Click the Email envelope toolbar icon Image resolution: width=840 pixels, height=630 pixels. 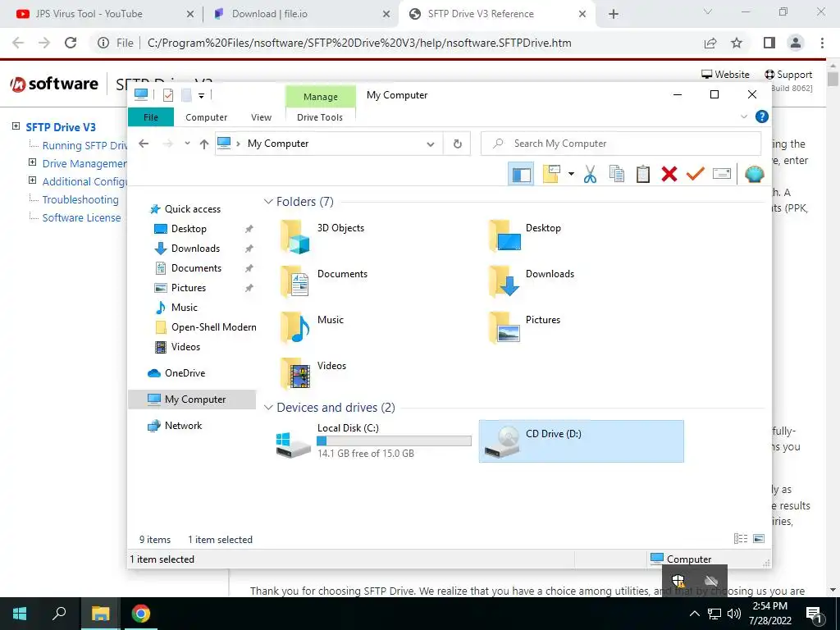pyautogui.click(x=722, y=174)
